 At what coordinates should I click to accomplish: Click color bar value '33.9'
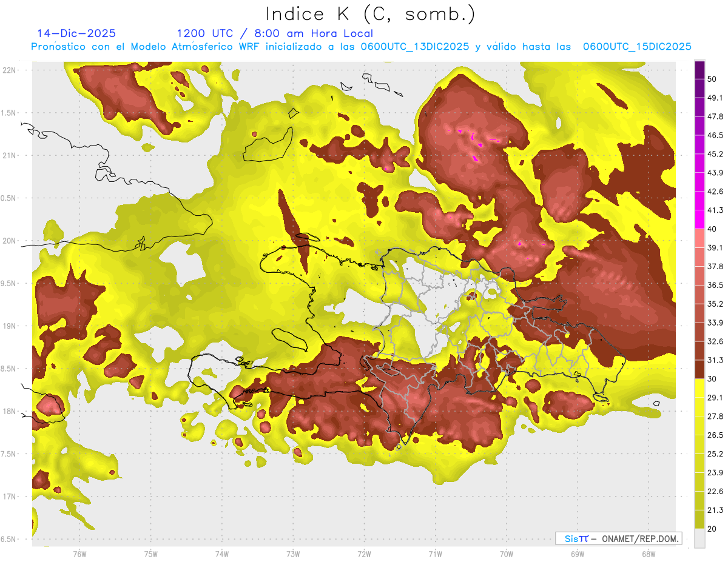coord(715,323)
